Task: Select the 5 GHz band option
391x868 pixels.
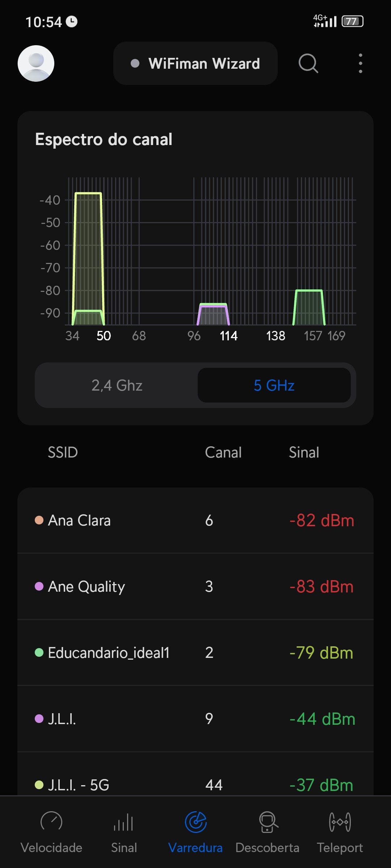Action: [274, 385]
